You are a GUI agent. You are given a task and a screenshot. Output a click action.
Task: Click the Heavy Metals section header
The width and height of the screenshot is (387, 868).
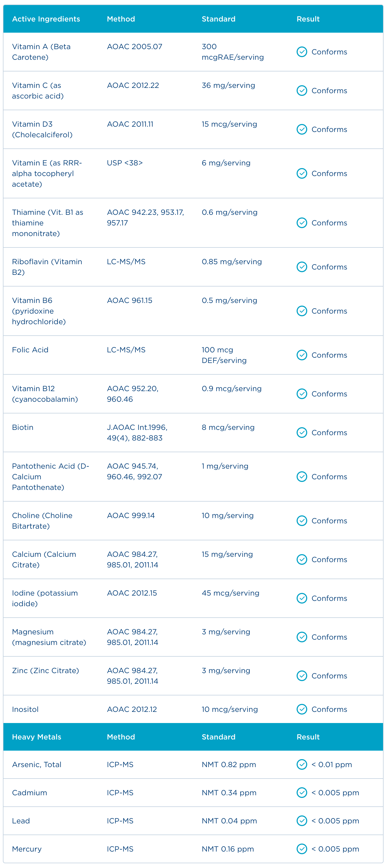tap(37, 737)
